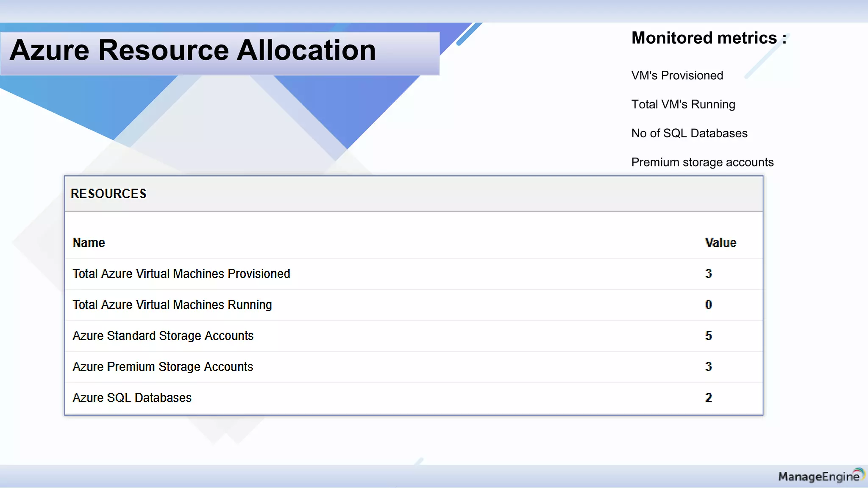Viewport: 868px width, 488px height.
Task: Click value 3 for Virtual Machines Provisioned
Action: pyautogui.click(x=708, y=274)
